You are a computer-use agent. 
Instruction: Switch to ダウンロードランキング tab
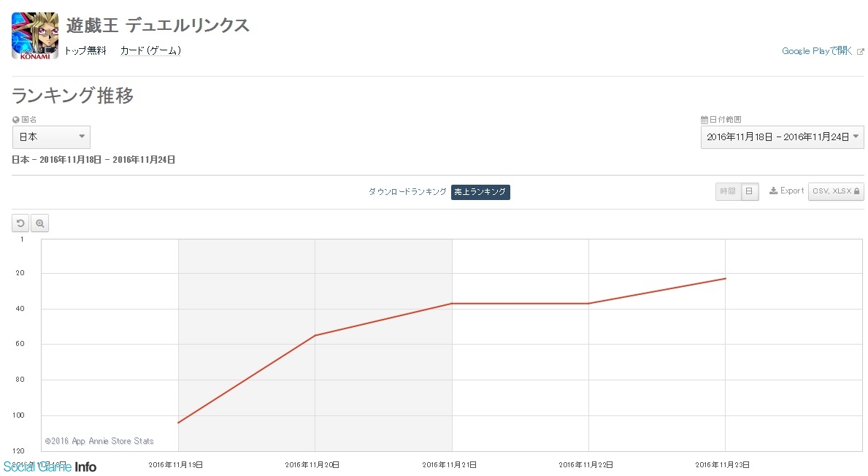click(407, 192)
